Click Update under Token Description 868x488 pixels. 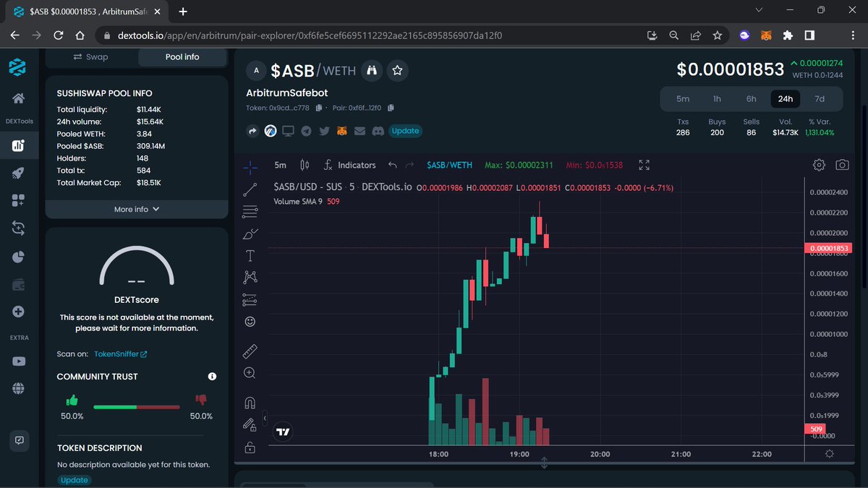(x=74, y=480)
